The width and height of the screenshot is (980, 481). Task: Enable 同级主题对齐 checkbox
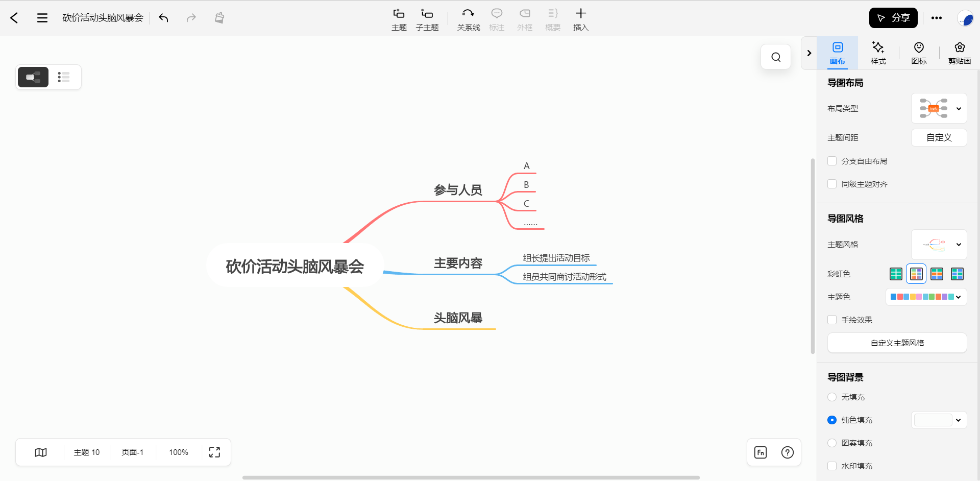click(832, 184)
